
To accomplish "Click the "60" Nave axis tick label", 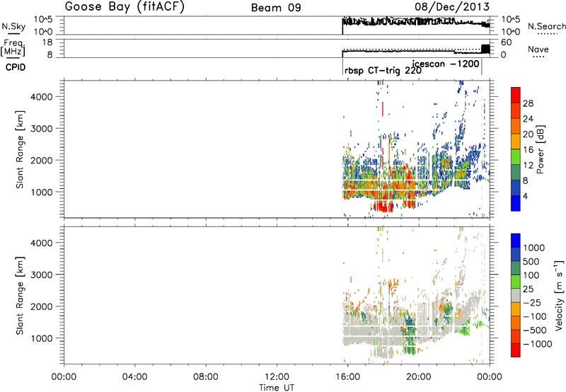I will [506, 42].
